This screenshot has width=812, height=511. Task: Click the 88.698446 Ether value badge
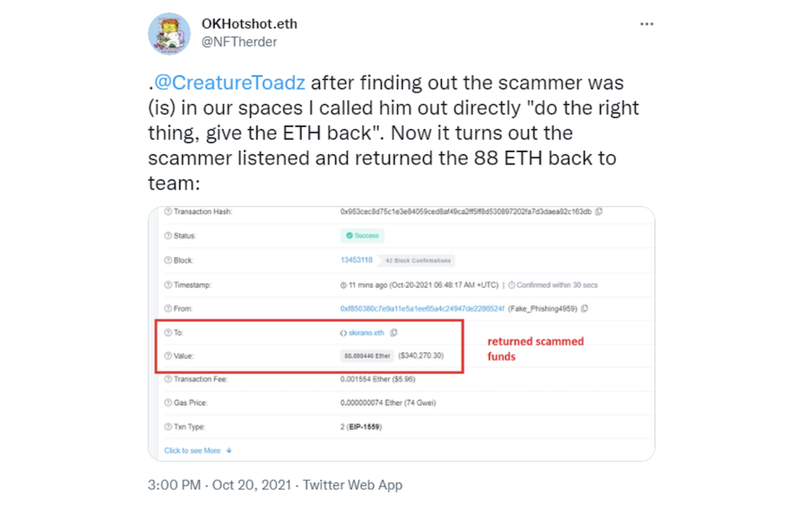pos(367,356)
